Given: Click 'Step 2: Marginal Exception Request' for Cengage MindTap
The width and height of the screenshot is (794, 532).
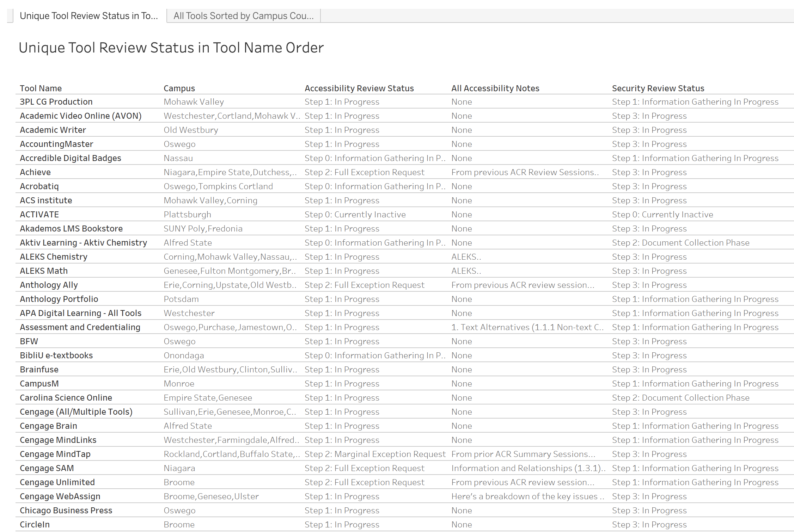Looking at the screenshot, I should (x=375, y=454).
